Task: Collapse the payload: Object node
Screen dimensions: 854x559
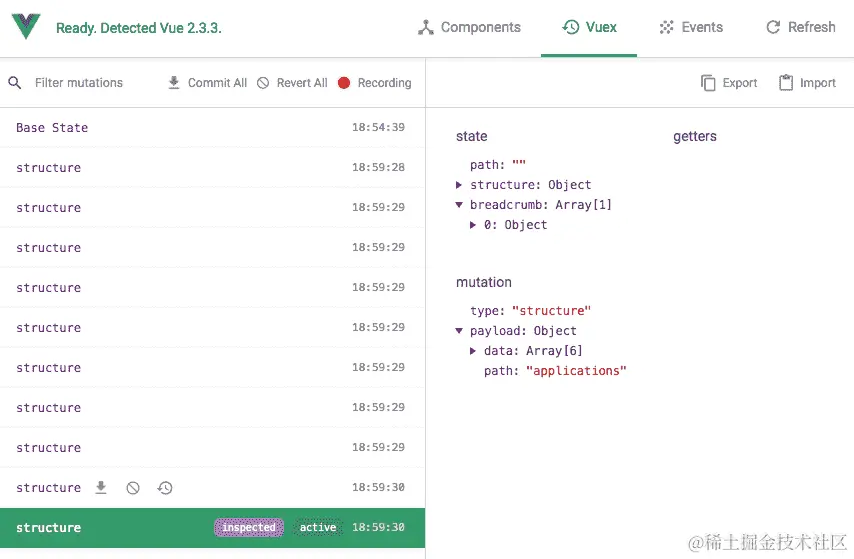Action: tap(459, 331)
